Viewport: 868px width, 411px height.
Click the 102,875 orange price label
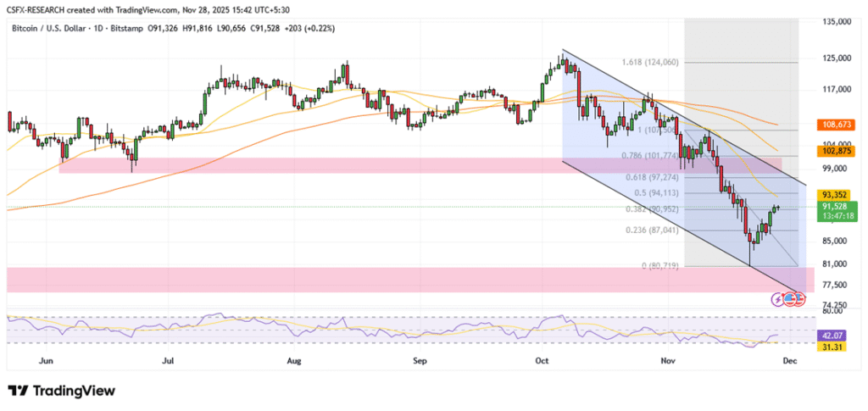coord(837,150)
